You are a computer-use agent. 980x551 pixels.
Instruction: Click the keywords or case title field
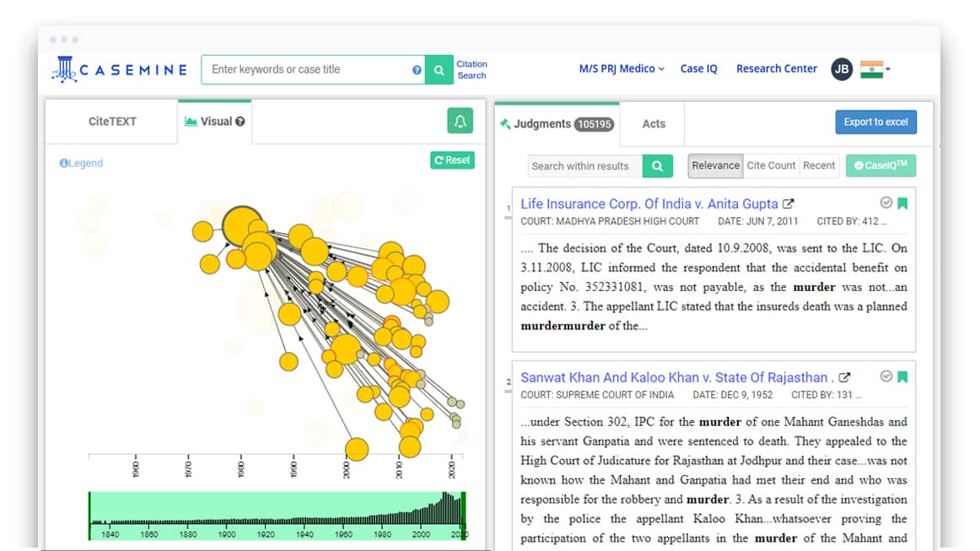tap(308, 70)
